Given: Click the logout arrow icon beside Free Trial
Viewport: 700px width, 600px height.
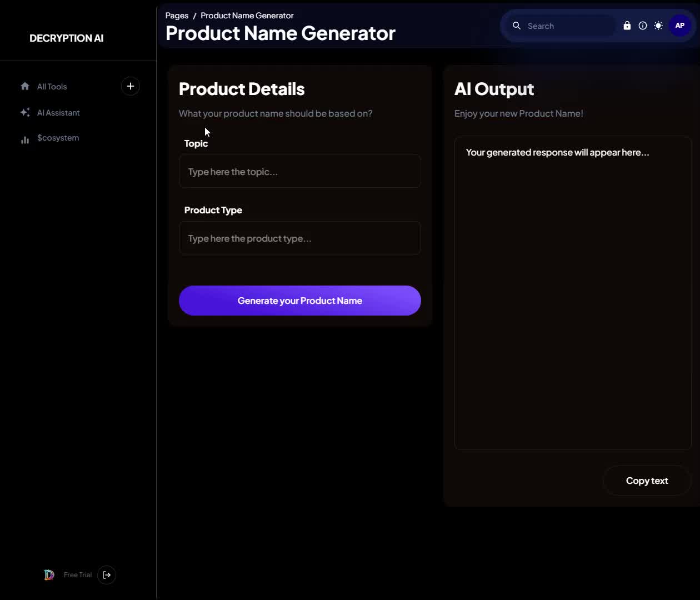Looking at the screenshot, I should [x=107, y=575].
